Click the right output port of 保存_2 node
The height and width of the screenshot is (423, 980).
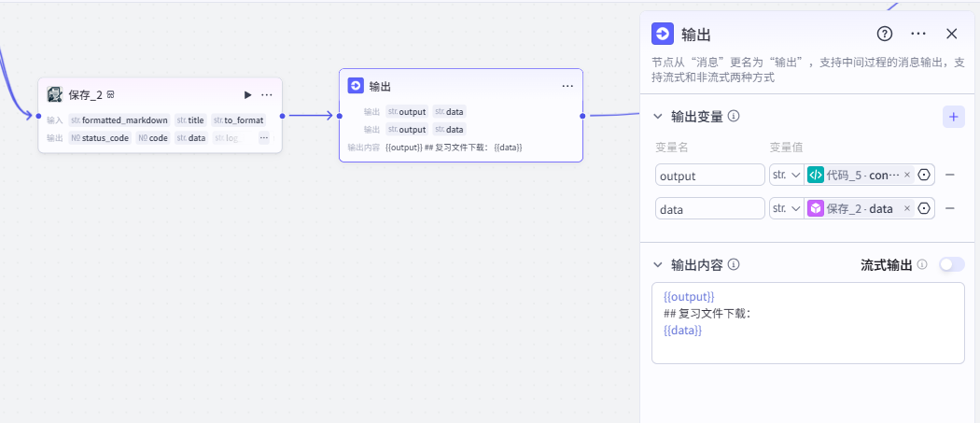[x=283, y=116]
